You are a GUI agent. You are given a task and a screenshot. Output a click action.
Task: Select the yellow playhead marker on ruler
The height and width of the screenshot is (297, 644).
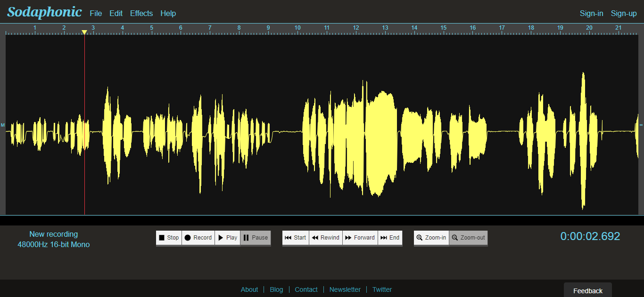pos(84,32)
